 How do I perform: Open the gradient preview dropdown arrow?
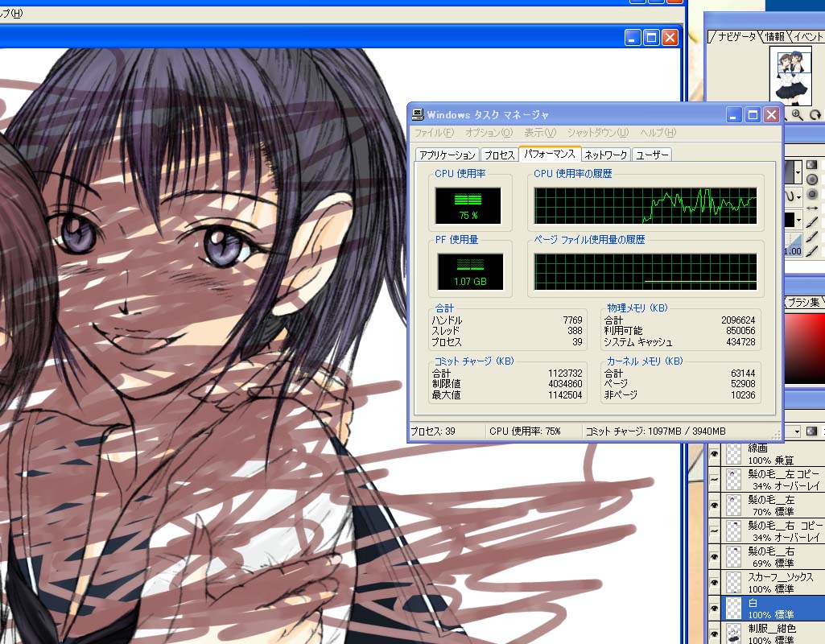pos(798,172)
